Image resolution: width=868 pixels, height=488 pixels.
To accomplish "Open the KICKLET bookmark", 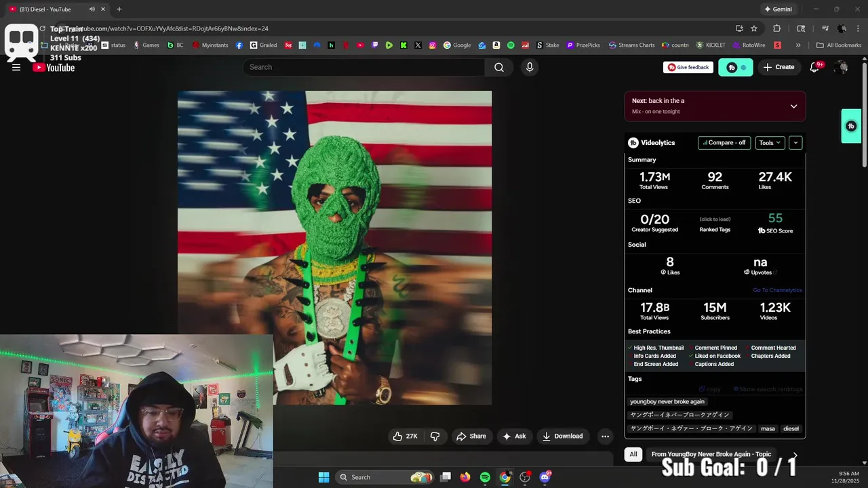I will coord(710,45).
